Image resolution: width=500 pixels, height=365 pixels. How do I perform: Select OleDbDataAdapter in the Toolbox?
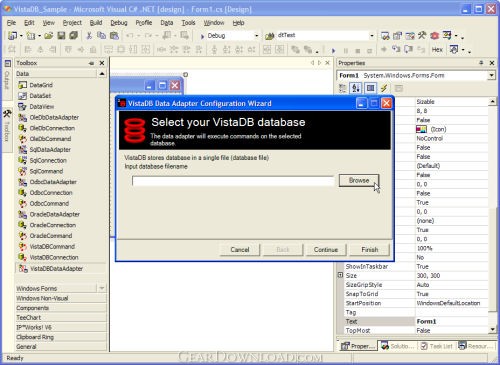point(54,117)
